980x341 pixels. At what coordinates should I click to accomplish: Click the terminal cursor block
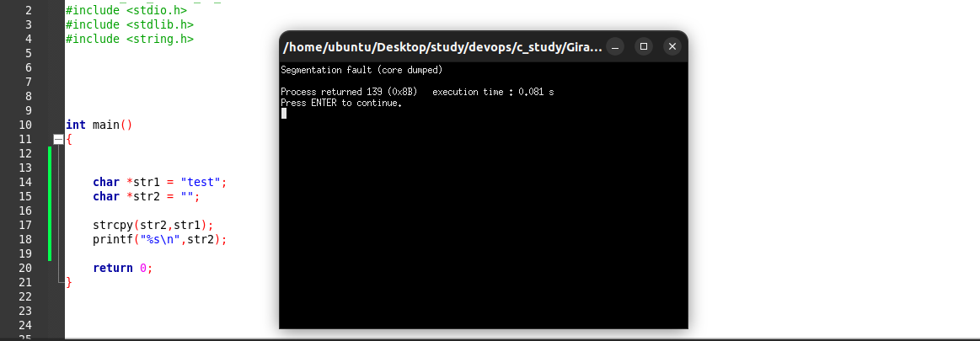(x=284, y=114)
